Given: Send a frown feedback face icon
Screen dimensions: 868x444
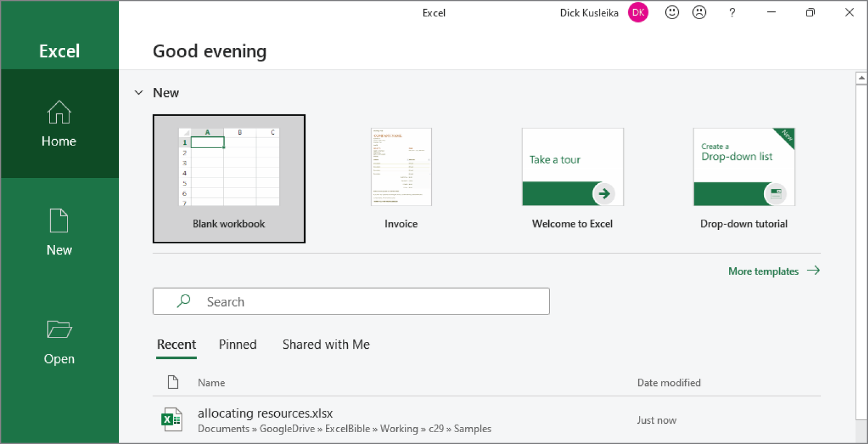Looking at the screenshot, I should [x=699, y=12].
